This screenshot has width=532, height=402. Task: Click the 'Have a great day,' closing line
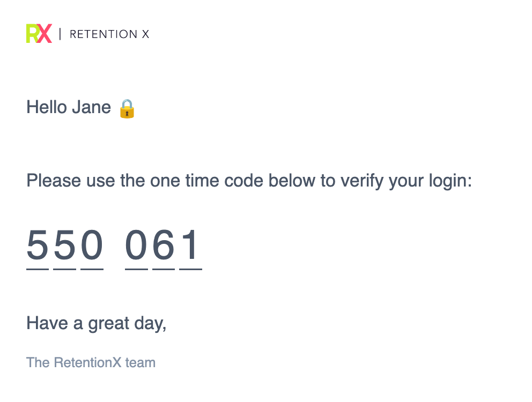[97, 323]
